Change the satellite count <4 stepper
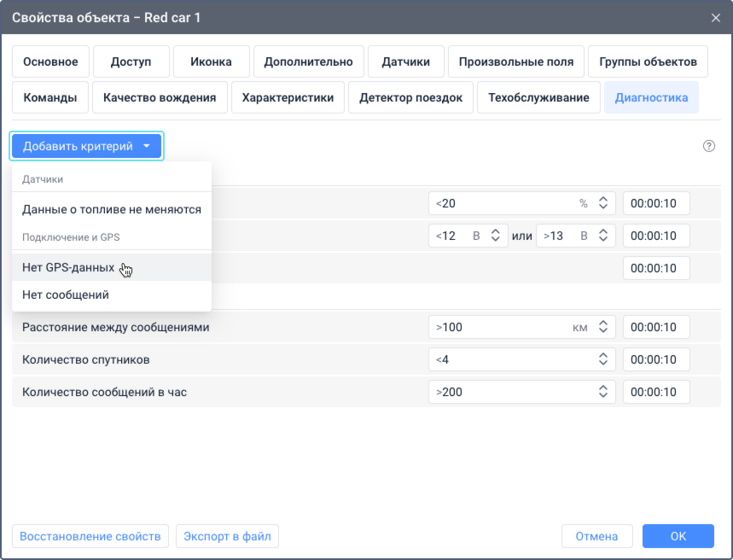 [x=603, y=359]
